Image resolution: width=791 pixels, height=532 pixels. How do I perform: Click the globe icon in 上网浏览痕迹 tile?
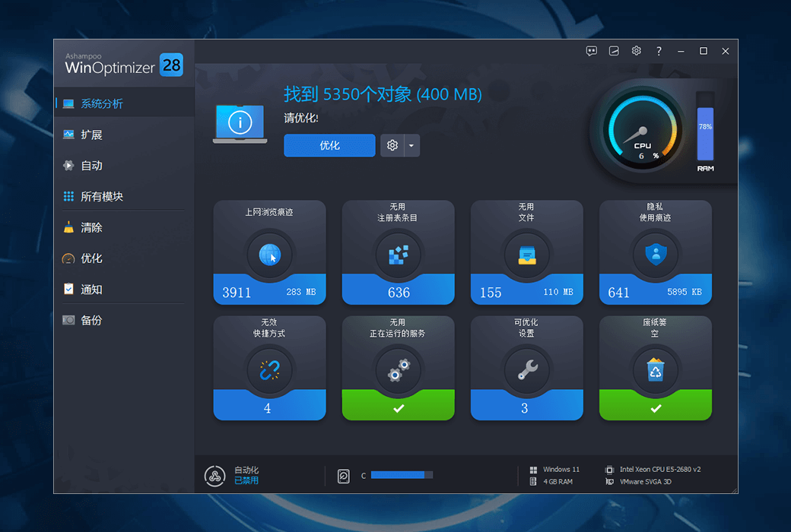click(x=270, y=255)
